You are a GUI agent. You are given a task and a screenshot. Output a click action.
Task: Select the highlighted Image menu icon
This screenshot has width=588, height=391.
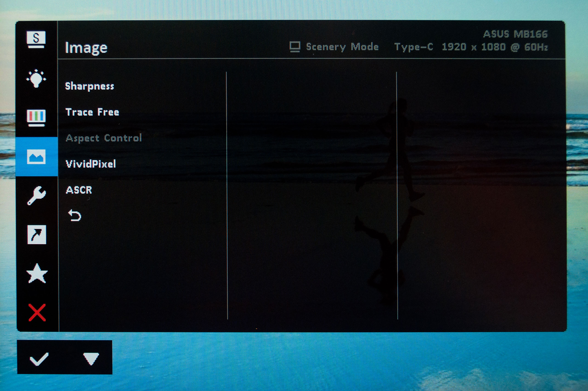click(36, 157)
